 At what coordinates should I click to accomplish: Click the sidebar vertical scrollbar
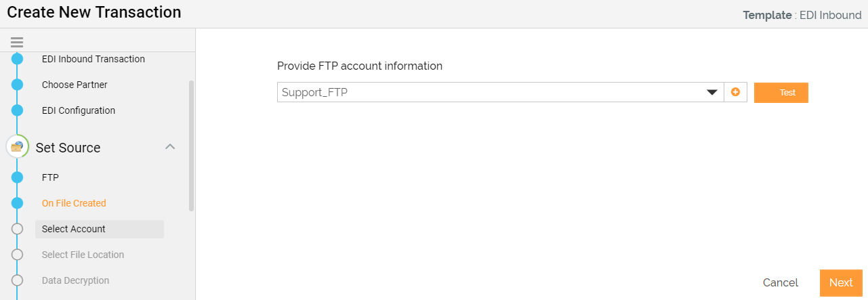click(192, 146)
